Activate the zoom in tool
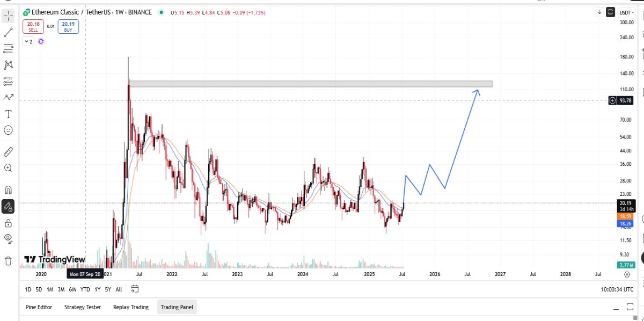The image size is (644, 321). (x=8, y=167)
